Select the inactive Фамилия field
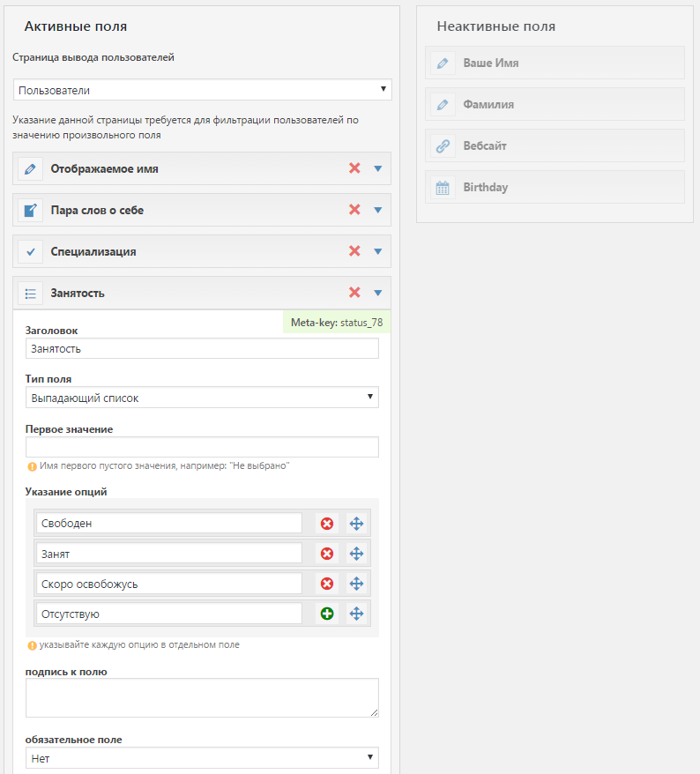The image size is (700, 774). pyautogui.click(x=555, y=104)
